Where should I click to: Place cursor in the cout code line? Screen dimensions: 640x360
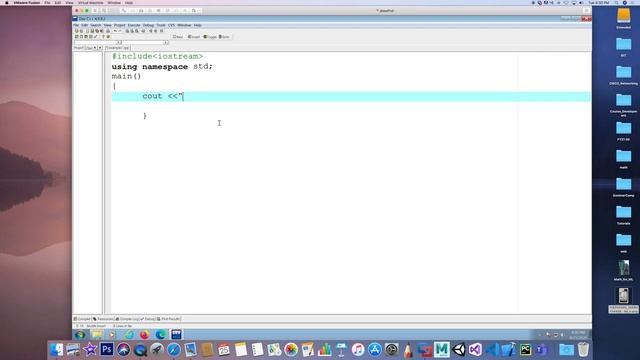(x=351, y=96)
